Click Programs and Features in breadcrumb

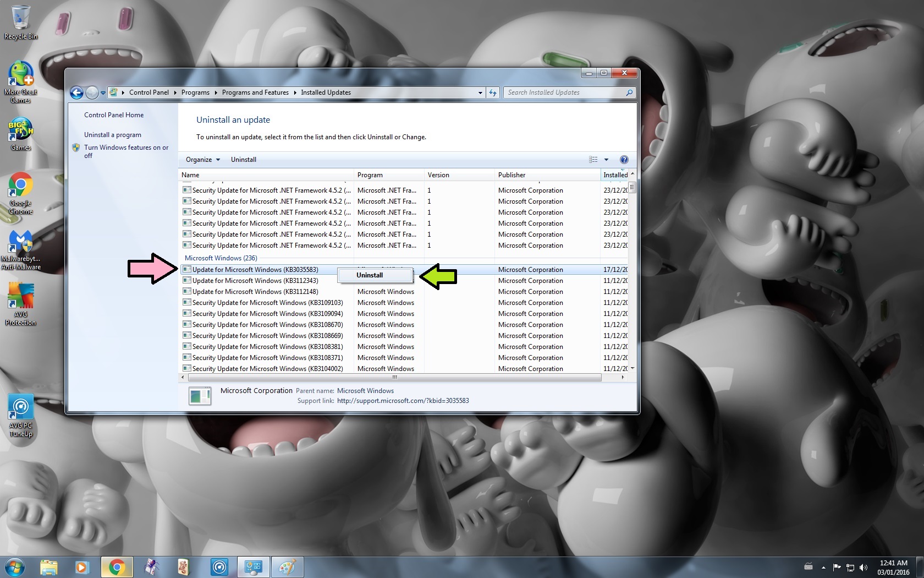[x=255, y=92]
